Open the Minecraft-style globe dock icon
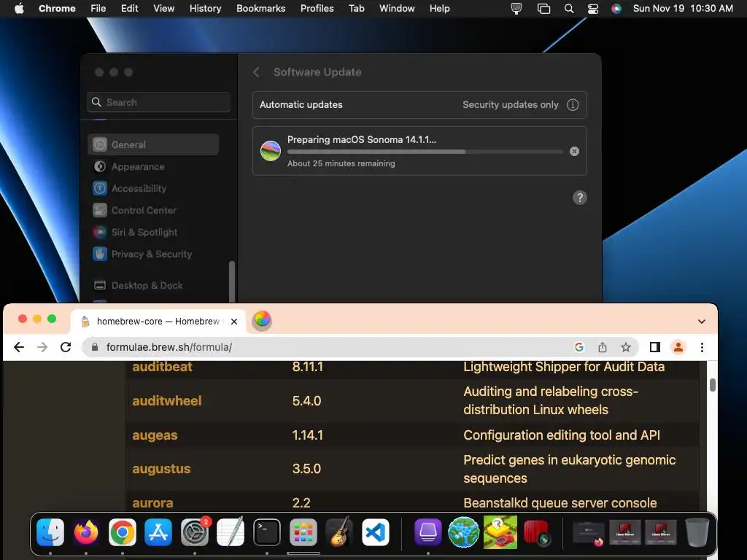Screen dimensions: 747x560 tap(463, 532)
